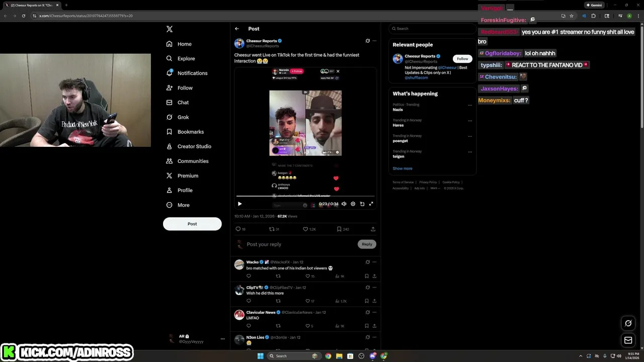Open Grok action on Clavicular News reply
Screen dimensions: 644x362
[x=367, y=312]
